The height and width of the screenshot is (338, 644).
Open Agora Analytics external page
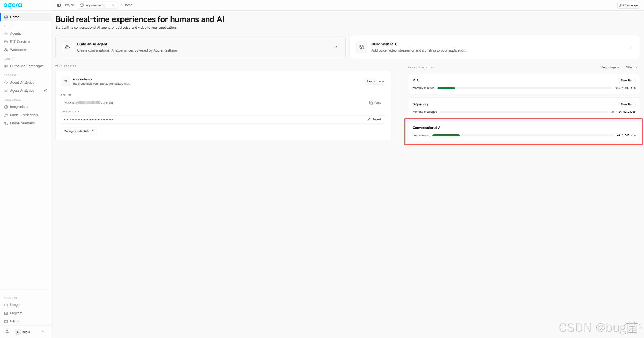pyautogui.click(x=26, y=91)
